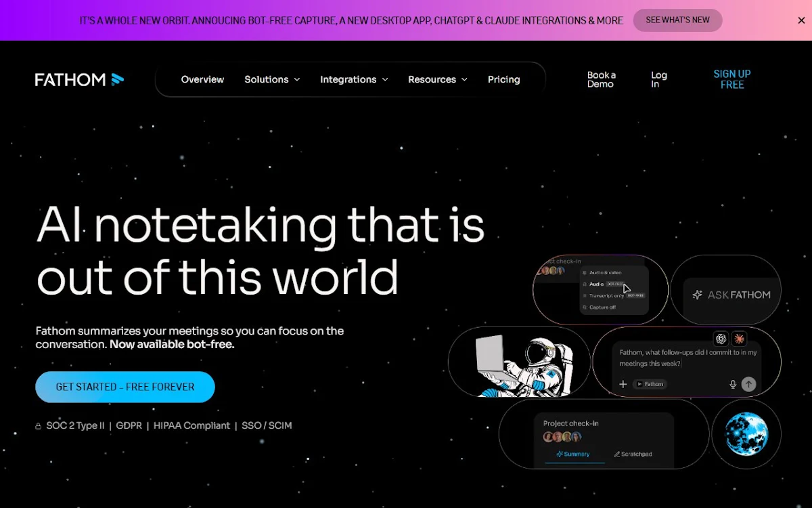Click the Ask Fathom sparkle icon

tap(697, 295)
